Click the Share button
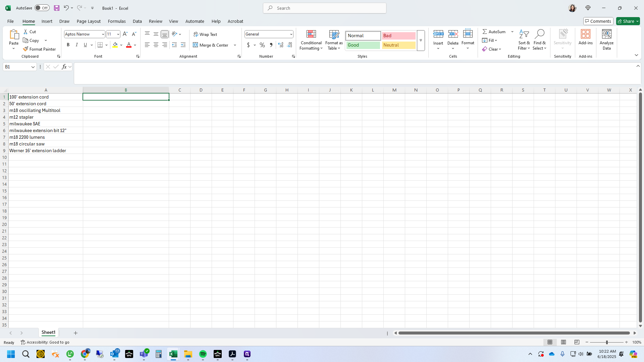This screenshot has width=644, height=362. pos(628,21)
